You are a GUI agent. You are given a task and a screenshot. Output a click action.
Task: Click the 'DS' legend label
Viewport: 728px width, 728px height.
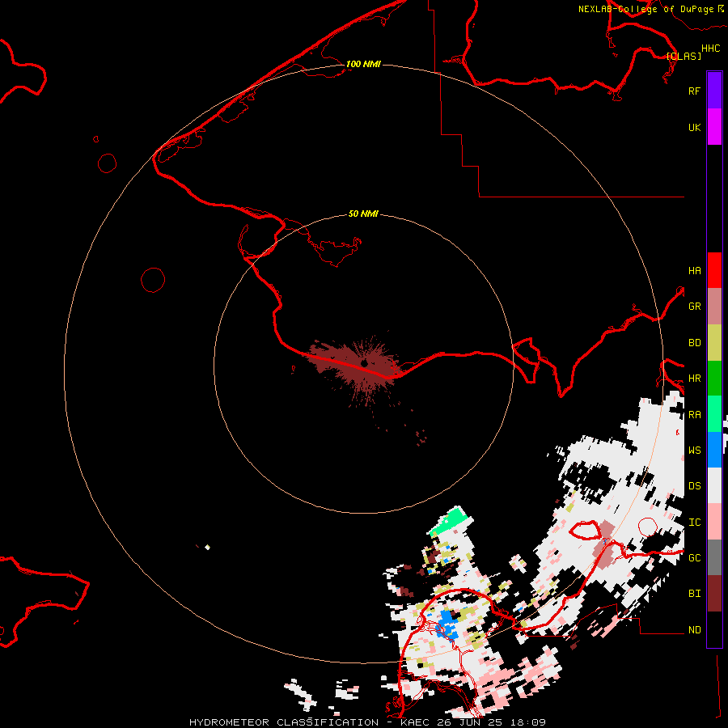click(694, 486)
